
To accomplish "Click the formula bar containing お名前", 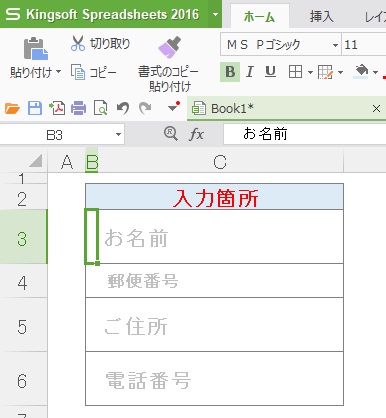I will [305, 134].
